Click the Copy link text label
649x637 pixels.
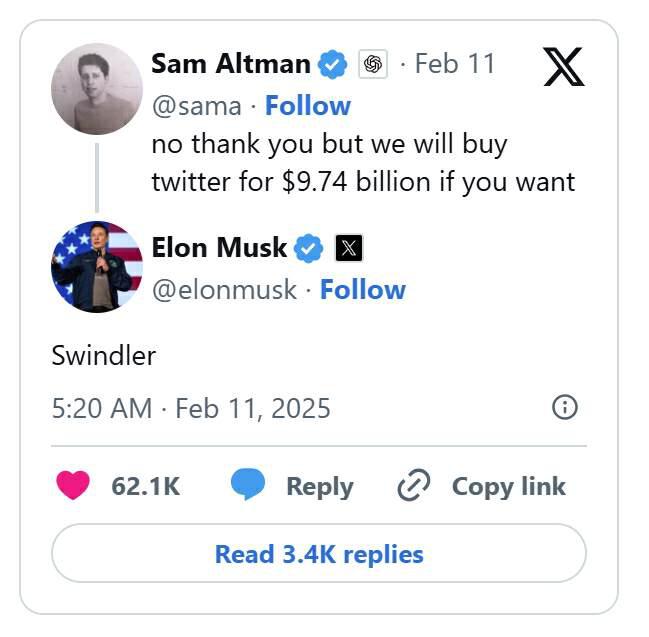point(508,486)
